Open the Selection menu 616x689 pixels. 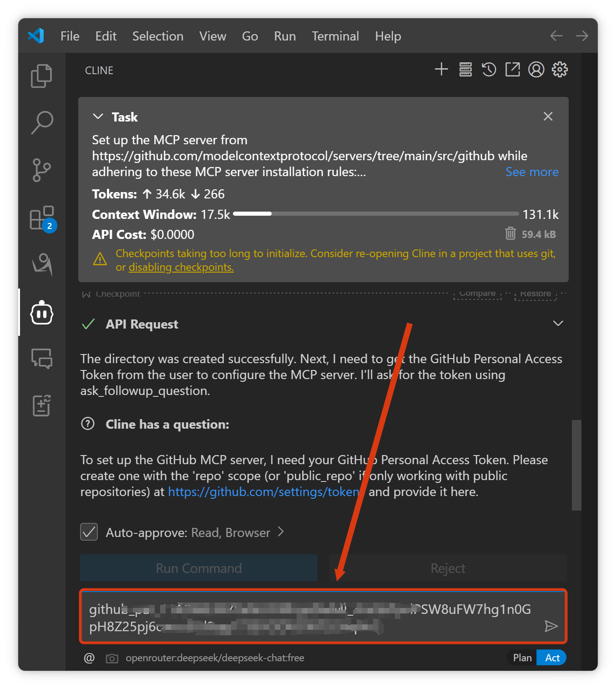coord(157,36)
